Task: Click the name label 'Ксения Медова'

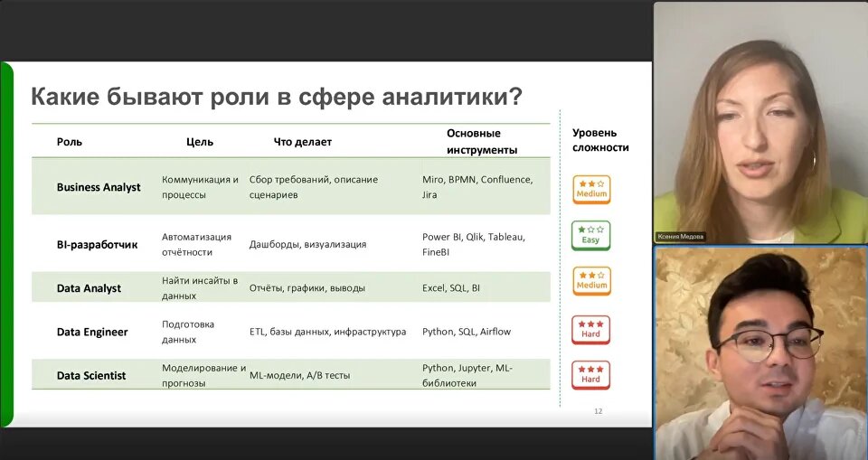Action: point(680,237)
